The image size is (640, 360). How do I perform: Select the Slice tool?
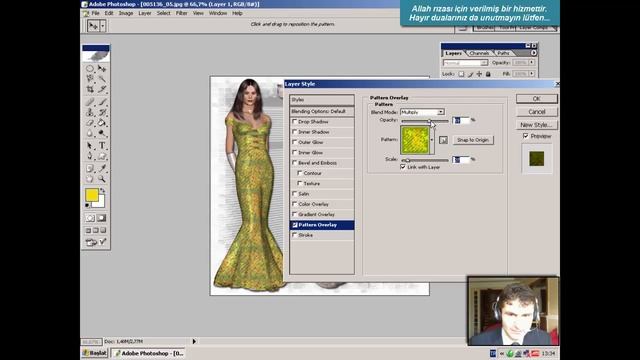(102, 89)
